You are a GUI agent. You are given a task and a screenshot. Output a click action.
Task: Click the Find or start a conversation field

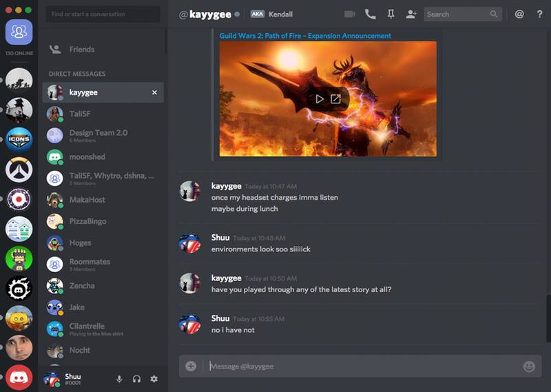pos(103,14)
